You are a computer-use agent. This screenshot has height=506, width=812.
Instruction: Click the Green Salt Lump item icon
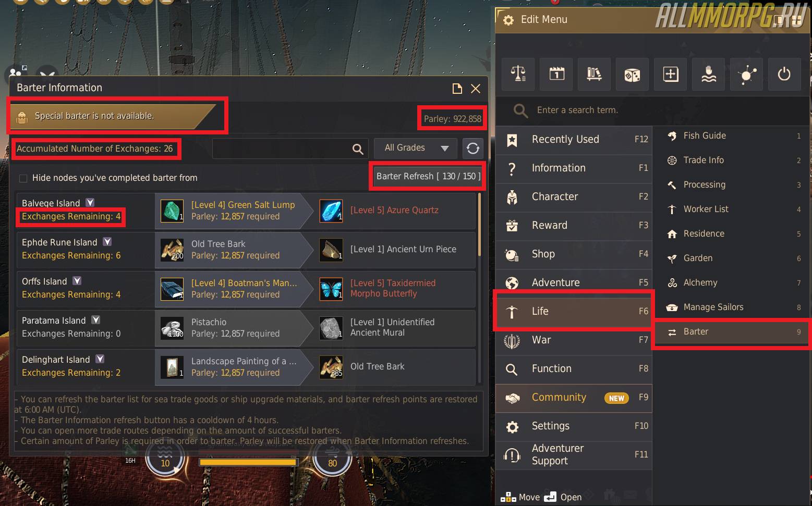click(x=172, y=211)
